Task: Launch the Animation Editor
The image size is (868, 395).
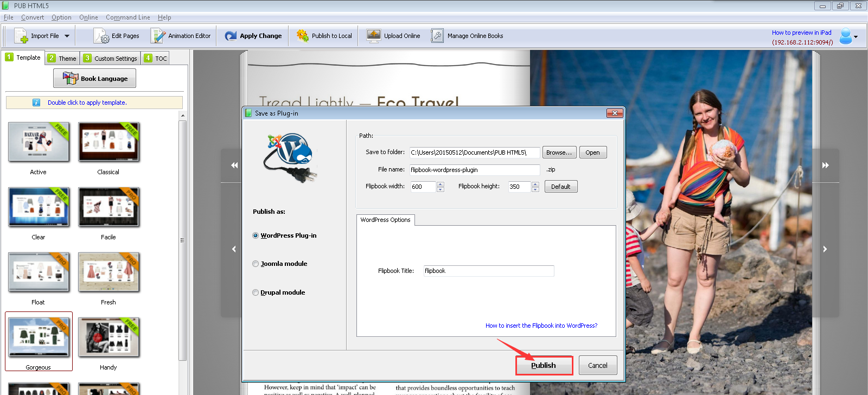Action: pos(181,36)
